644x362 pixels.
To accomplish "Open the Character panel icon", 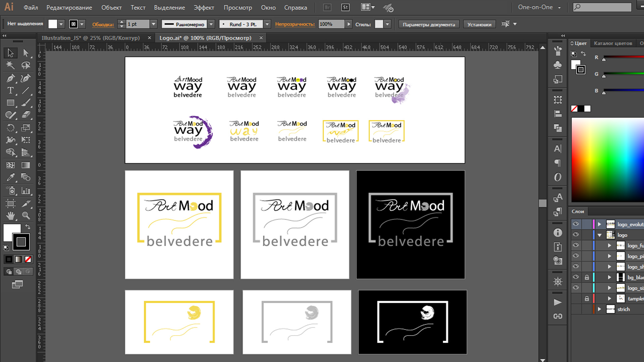I will pos(557,148).
